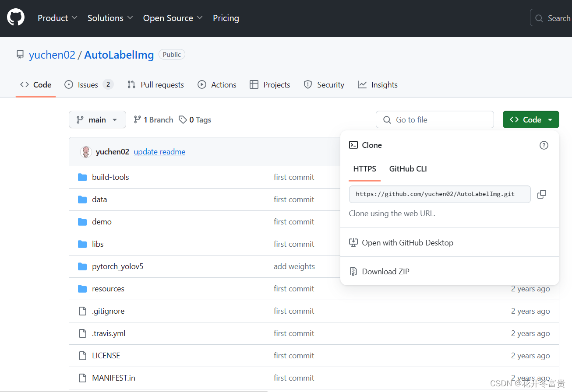Select the GitHub CLI clone tab
The width and height of the screenshot is (572, 392).
(x=408, y=169)
